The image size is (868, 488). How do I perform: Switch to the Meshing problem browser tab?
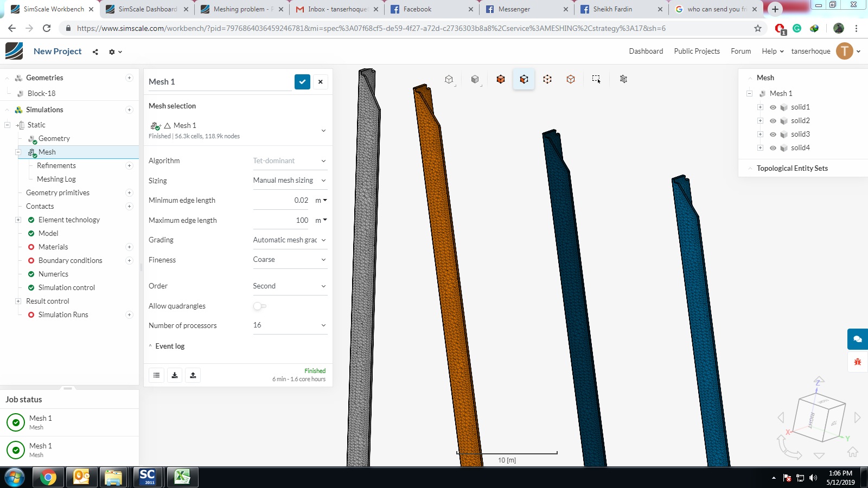coord(242,9)
